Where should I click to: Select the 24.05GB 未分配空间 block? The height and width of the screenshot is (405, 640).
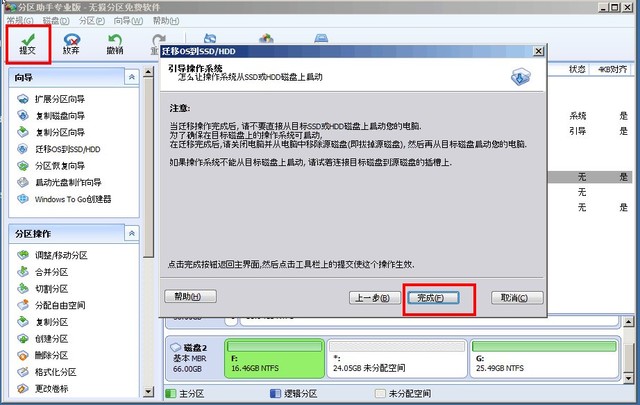(397, 359)
